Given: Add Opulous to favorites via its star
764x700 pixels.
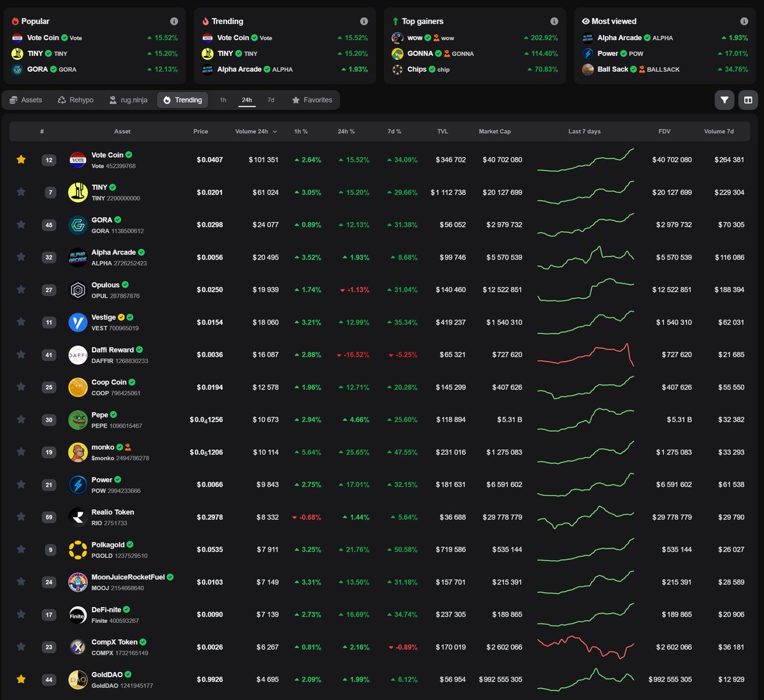Looking at the screenshot, I should [x=21, y=290].
